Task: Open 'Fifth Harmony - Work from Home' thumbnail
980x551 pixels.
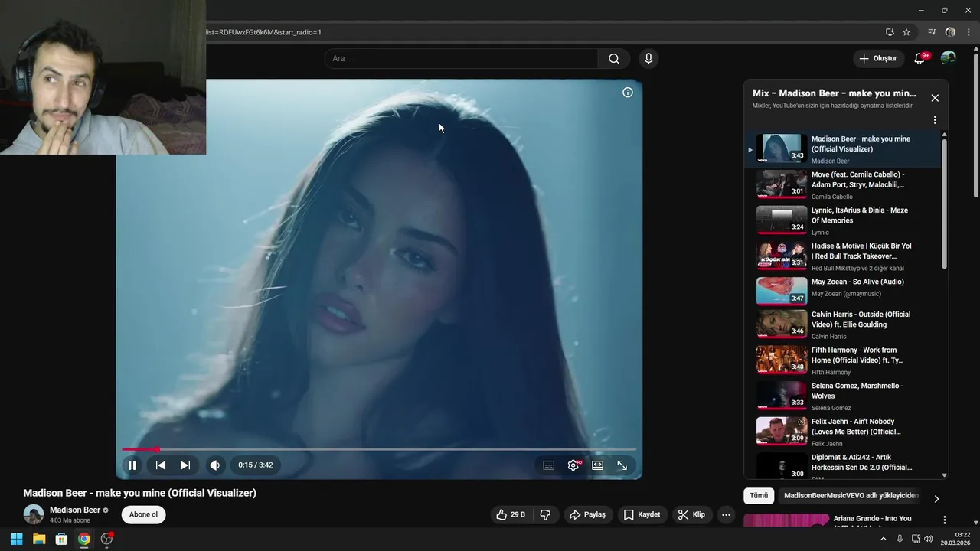Action: point(782,359)
